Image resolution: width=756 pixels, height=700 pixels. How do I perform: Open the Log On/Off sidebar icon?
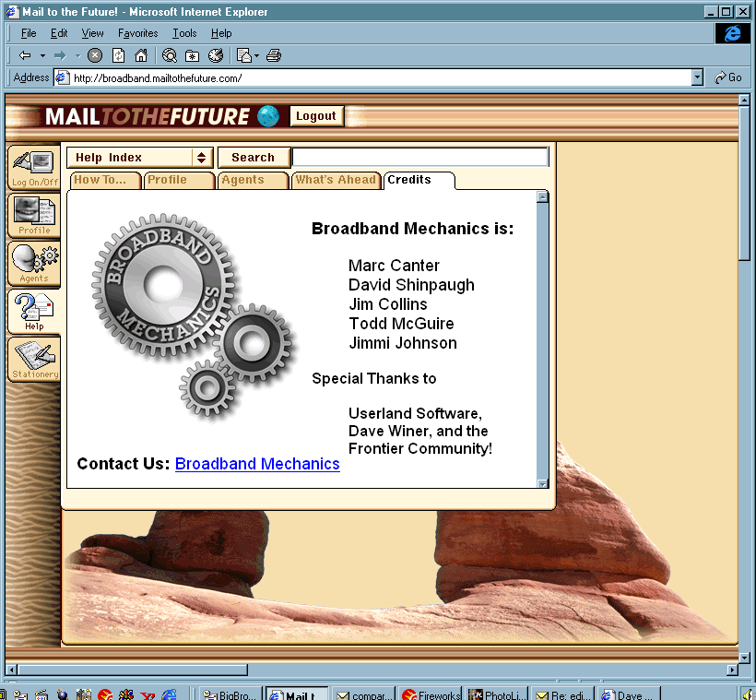(34, 168)
